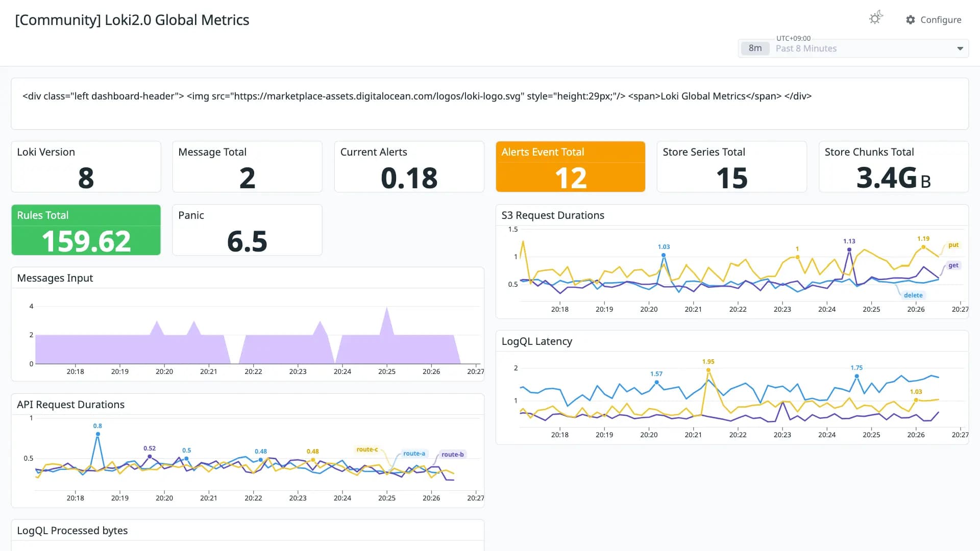The image size is (980, 551).
Task: Select the route-b series label
Action: [x=453, y=455]
